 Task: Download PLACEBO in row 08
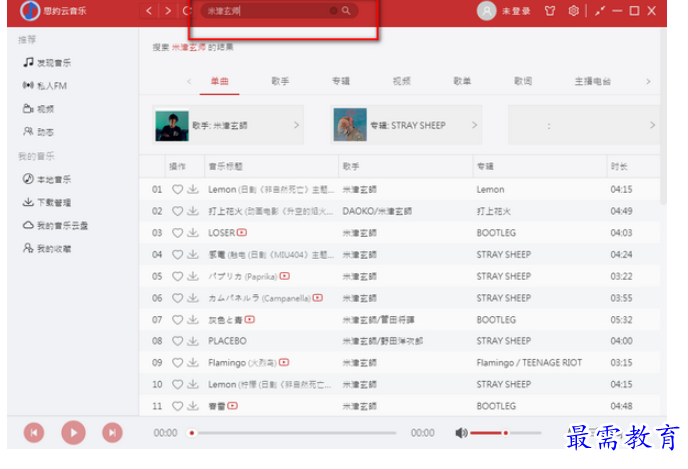(193, 341)
